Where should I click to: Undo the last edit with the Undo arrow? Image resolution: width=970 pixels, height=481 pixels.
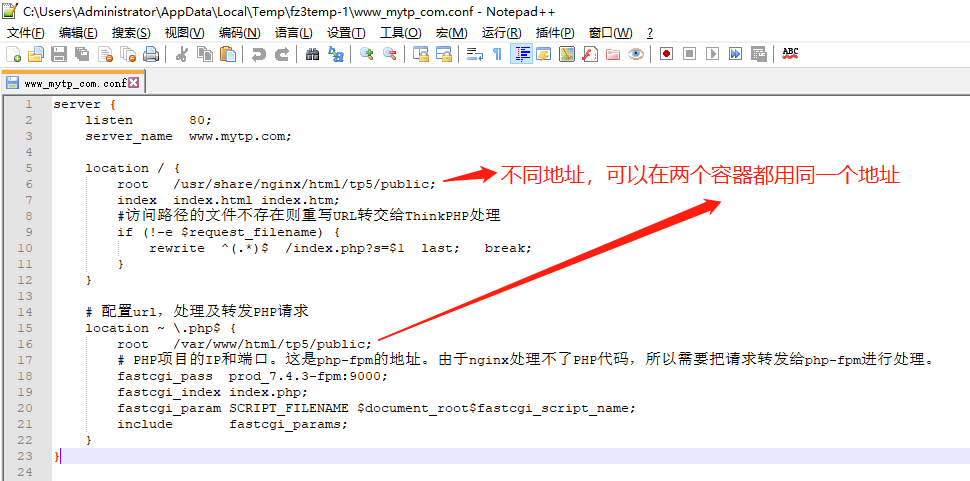click(259, 54)
